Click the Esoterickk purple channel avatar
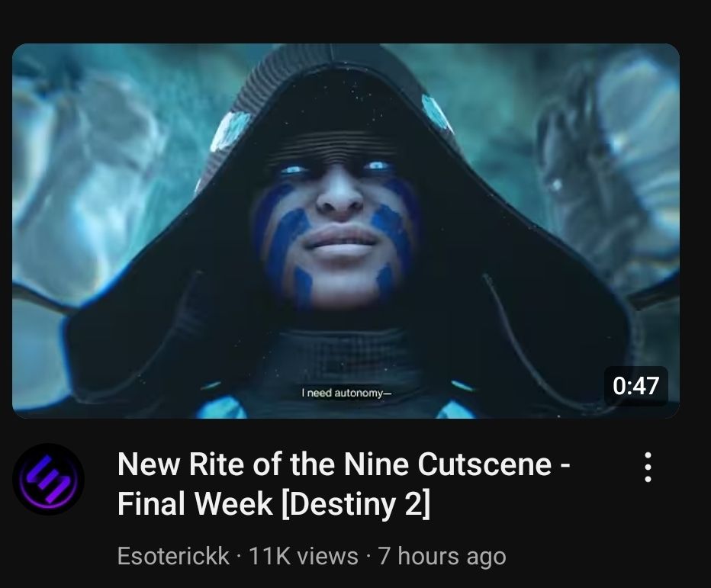Viewport: 711px width, 588px height. click(49, 479)
